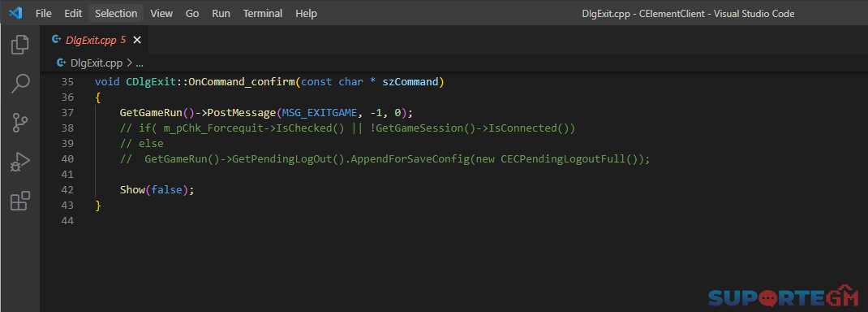This screenshot has width=868, height=312.
Task: Click line number 35 in gutter
Action: [x=67, y=82]
